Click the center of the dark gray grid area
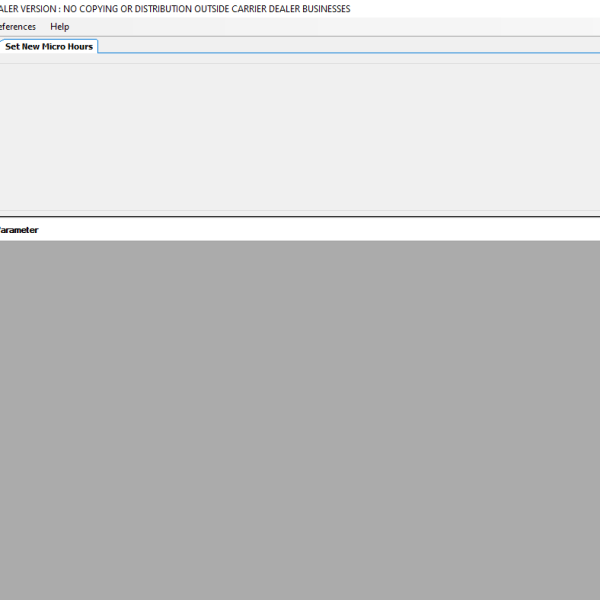Viewport: 600px width, 600px height. [x=300, y=420]
